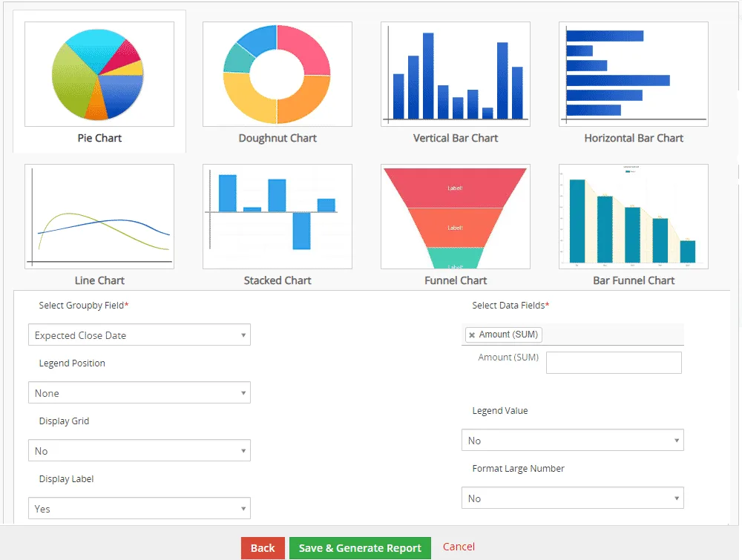Viewport: 742px width, 560px height.
Task: Click the red Back button
Action: (x=263, y=548)
